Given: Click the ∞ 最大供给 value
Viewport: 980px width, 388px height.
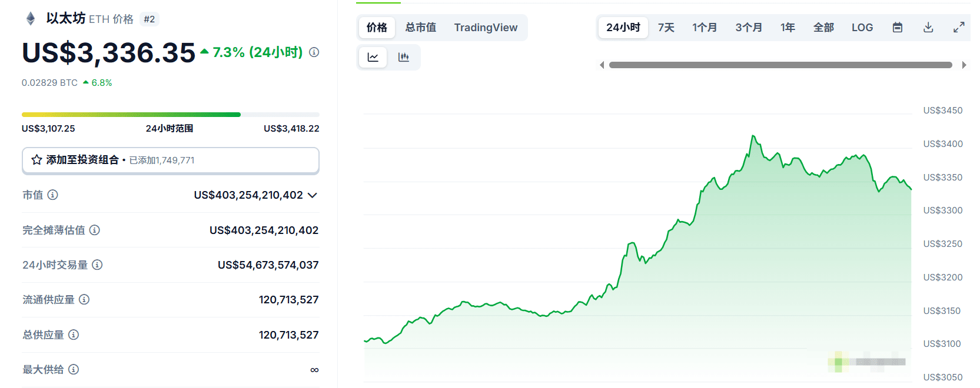Looking at the screenshot, I should click(x=314, y=370).
